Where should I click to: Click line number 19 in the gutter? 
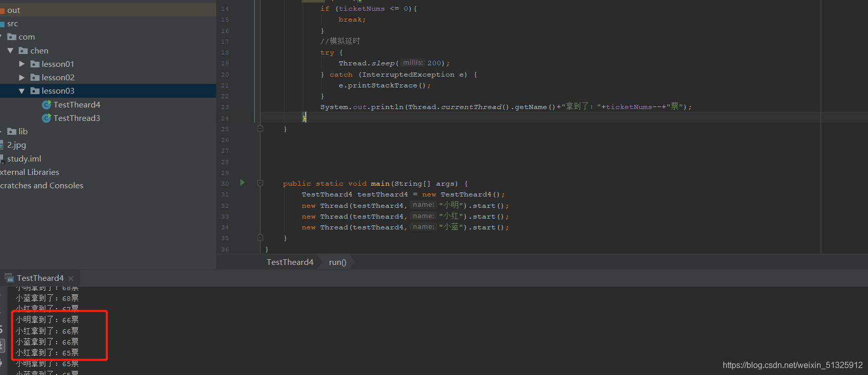(x=225, y=63)
